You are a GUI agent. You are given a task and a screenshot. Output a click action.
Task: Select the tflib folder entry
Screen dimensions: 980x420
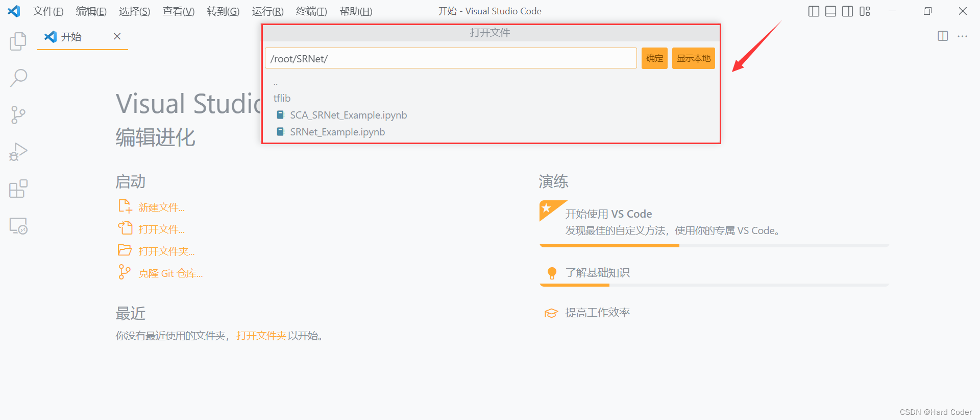tap(490, 98)
